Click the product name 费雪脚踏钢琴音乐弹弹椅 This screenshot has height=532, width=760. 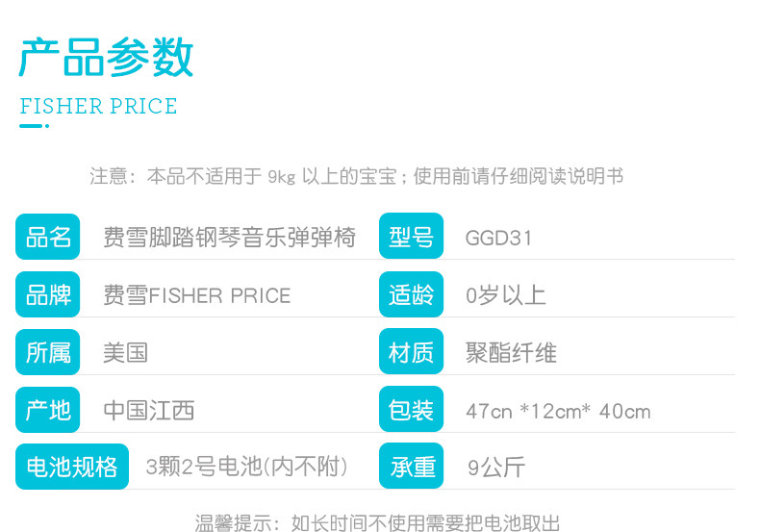pos(229,238)
